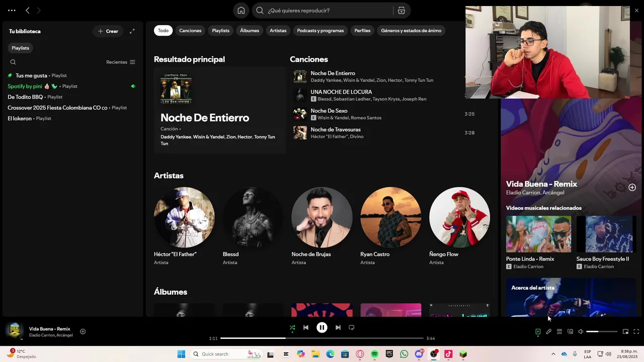Switch to Playlists search filter tab
This screenshot has height=362, width=644.
220,31
